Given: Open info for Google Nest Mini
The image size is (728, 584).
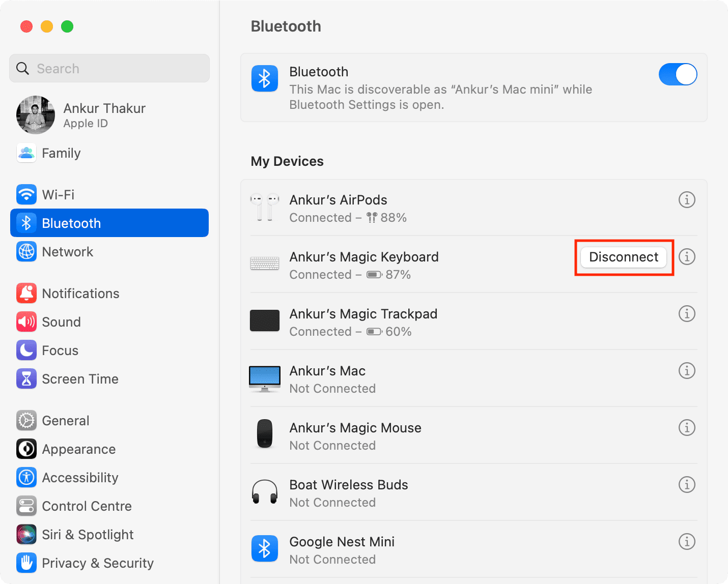Looking at the screenshot, I should (687, 542).
